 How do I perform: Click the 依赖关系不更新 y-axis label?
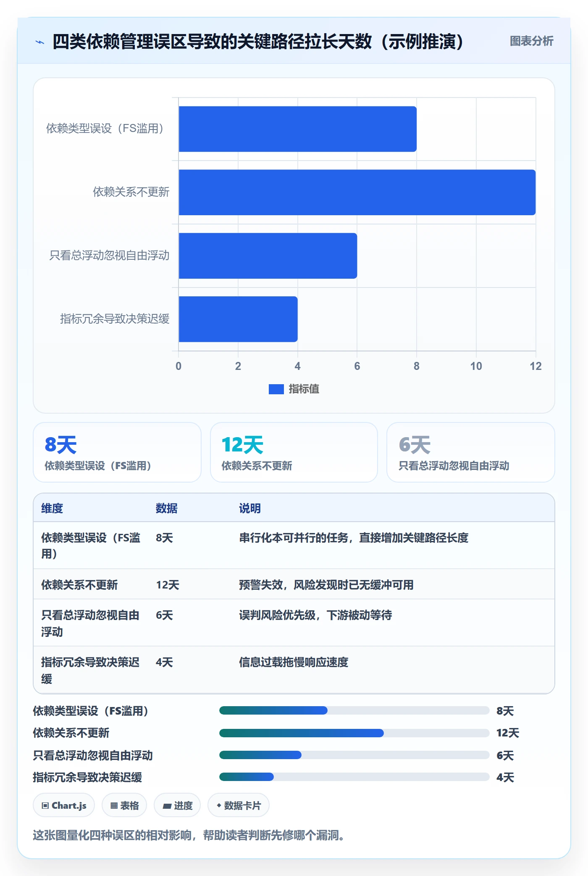[x=131, y=192]
